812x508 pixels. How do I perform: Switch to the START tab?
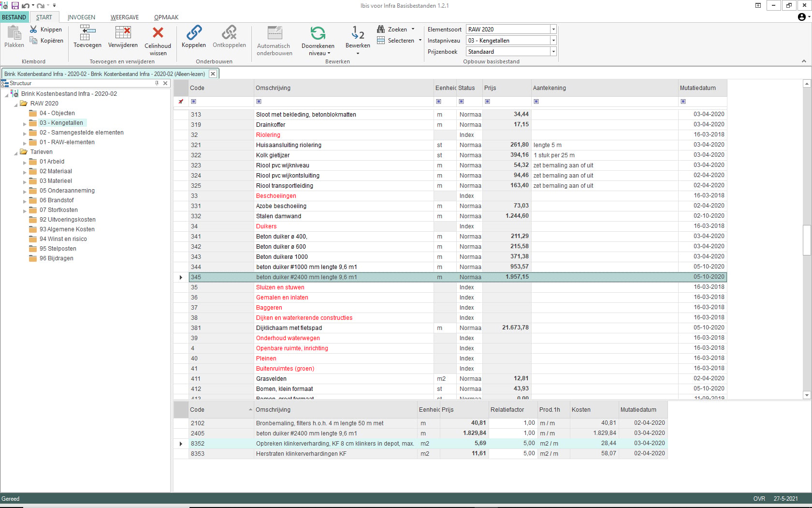44,17
